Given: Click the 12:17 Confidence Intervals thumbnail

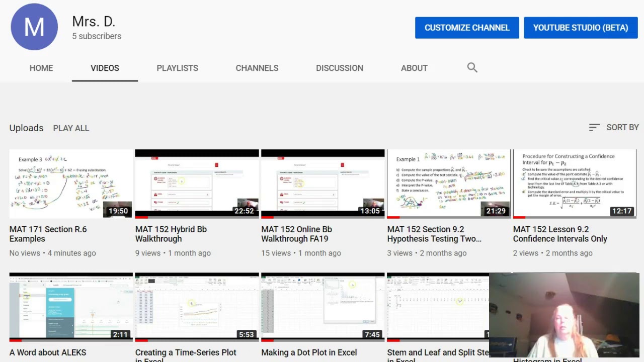Looking at the screenshot, I should pos(575,184).
